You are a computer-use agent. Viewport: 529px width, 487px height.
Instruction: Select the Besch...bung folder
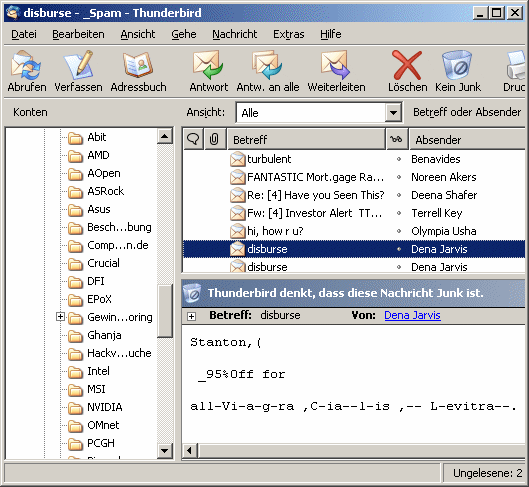click(x=119, y=227)
